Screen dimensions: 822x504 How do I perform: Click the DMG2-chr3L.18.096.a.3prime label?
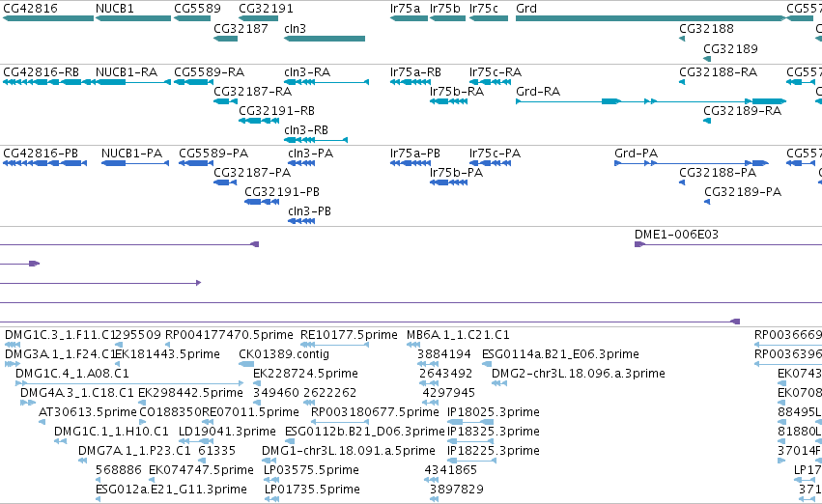[x=579, y=374]
